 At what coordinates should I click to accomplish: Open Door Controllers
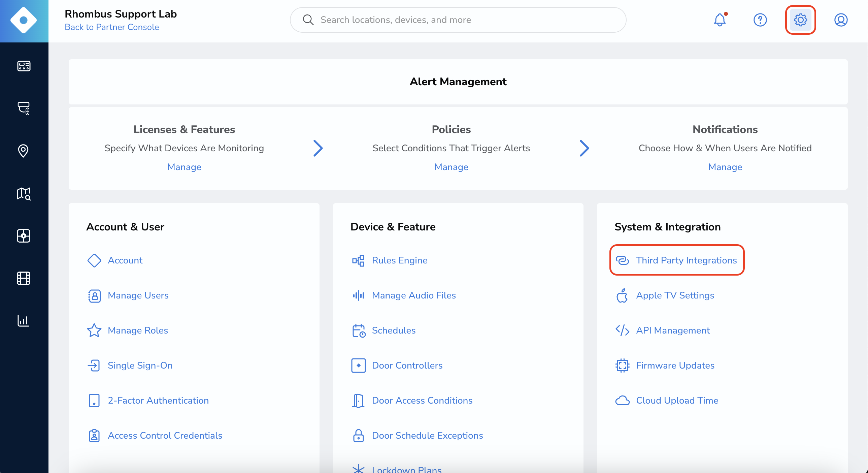407,366
